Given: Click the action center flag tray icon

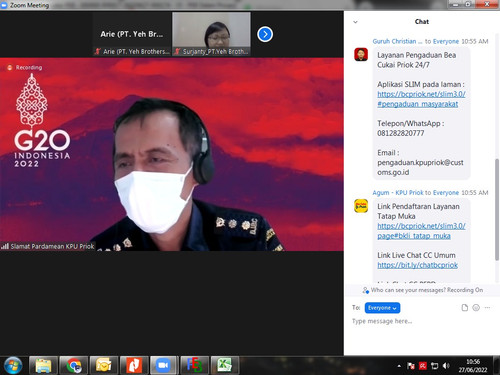Looking at the screenshot, I should (411, 366).
